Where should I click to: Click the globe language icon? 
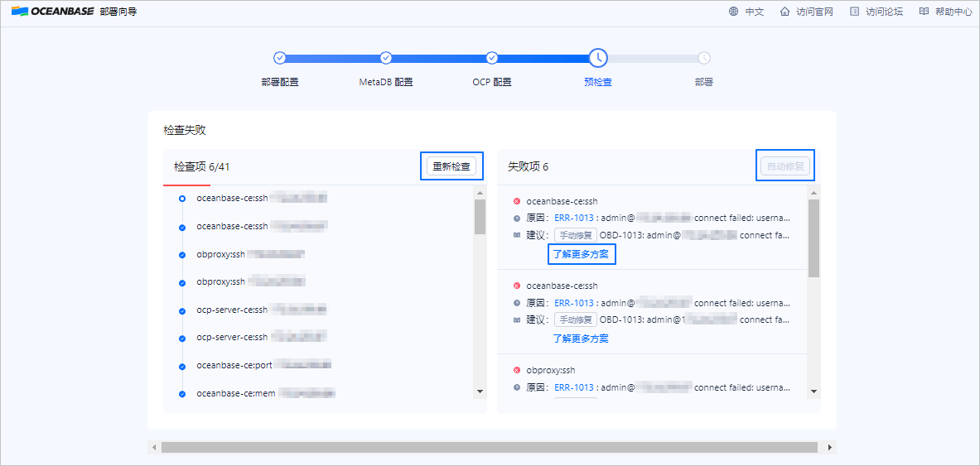pos(733,12)
